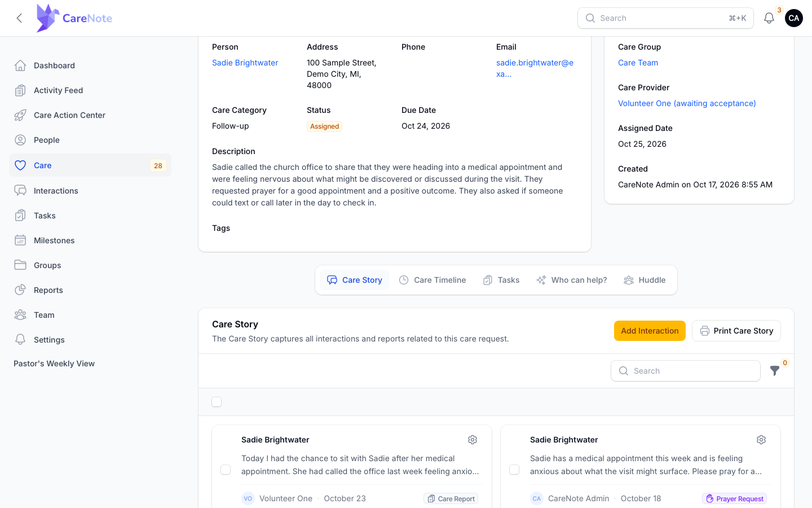Click the Settings bell icon in sidebar

pos(20,340)
